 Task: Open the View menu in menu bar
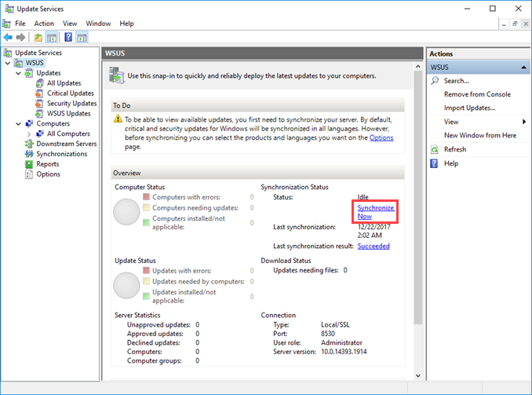tap(70, 24)
